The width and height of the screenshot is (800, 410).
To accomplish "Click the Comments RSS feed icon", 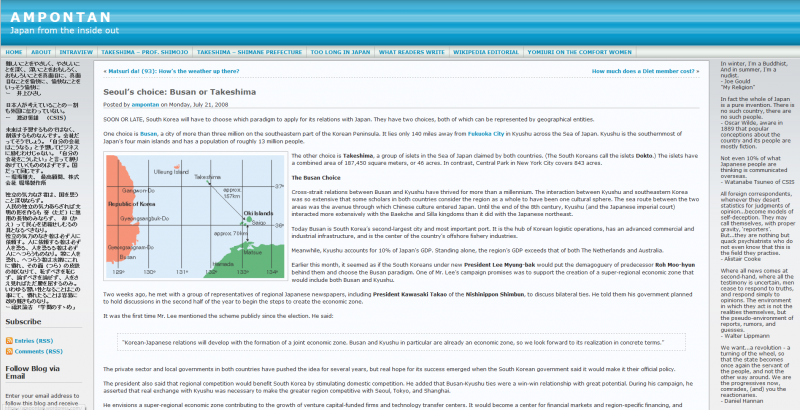I will pos(9,352).
